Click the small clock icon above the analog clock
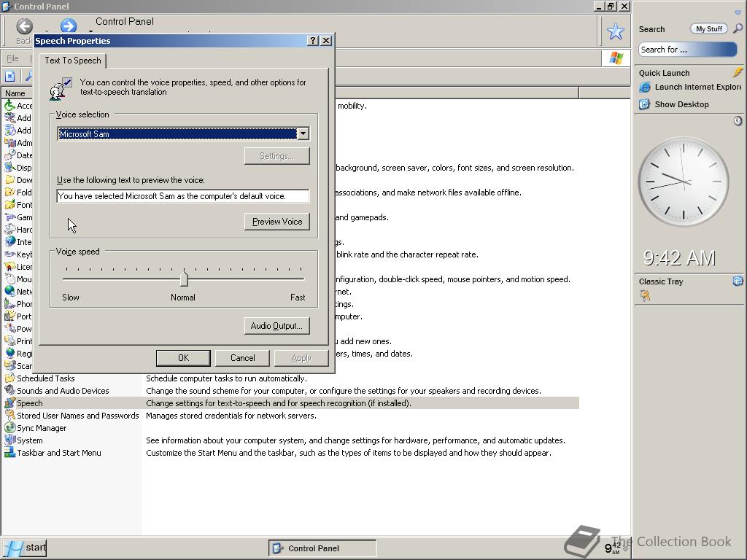The height and width of the screenshot is (560, 747). coord(738,121)
